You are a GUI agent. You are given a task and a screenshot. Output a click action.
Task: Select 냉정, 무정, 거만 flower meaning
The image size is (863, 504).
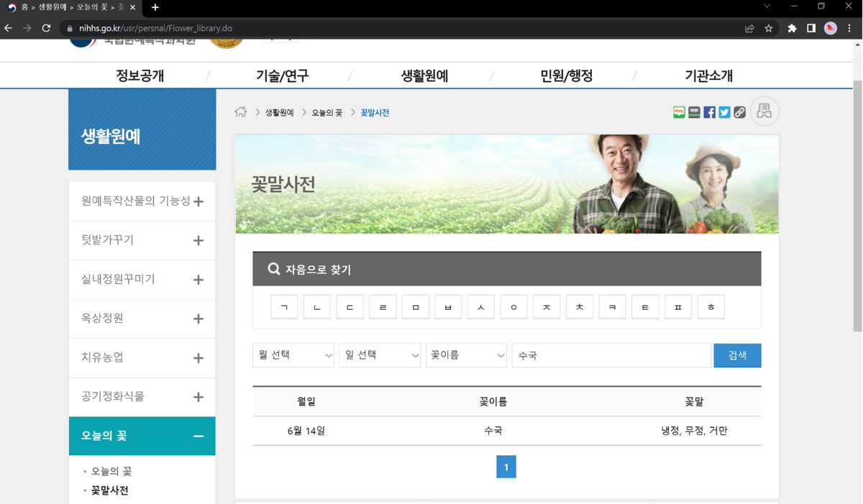(x=694, y=431)
